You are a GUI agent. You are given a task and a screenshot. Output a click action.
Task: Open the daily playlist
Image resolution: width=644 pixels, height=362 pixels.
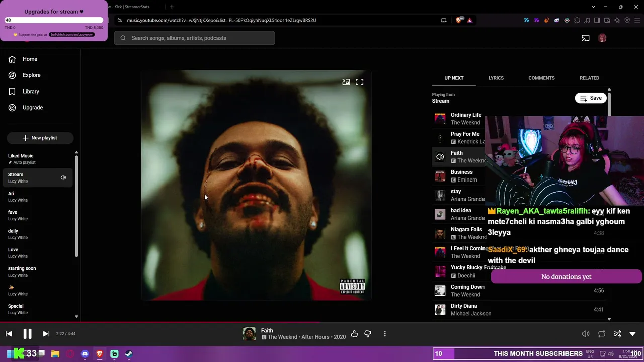coord(38,234)
